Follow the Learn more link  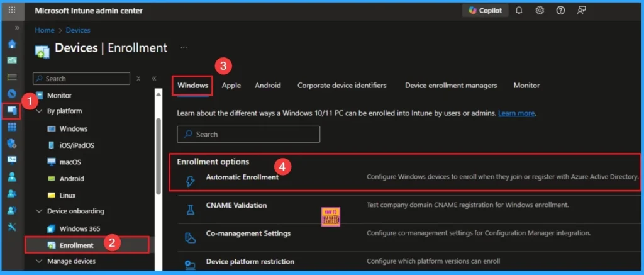516,113
